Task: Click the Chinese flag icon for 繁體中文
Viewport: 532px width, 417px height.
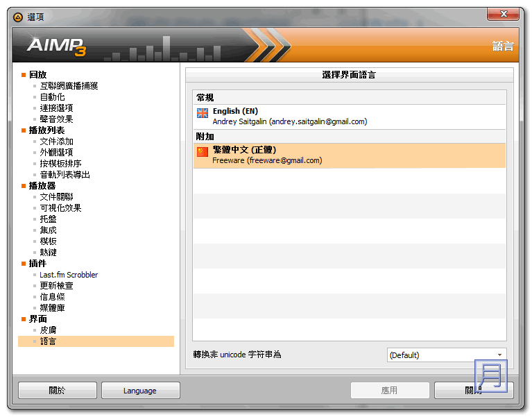Action: (x=202, y=152)
